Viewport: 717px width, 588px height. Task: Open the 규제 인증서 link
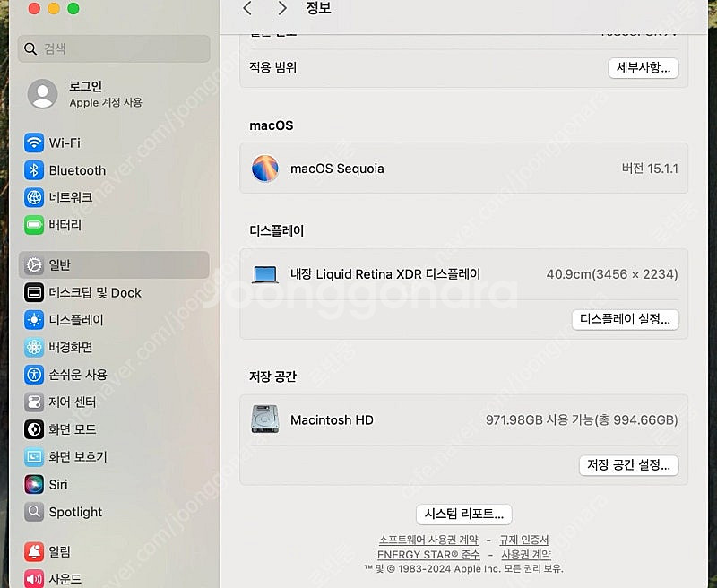pyautogui.click(x=524, y=540)
